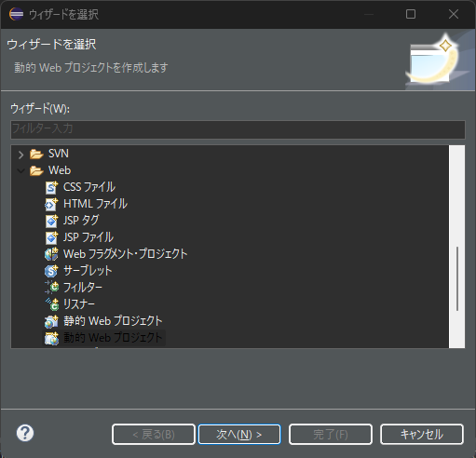Select JSP タグ wizard
This screenshot has width=476, height=458.
click(81, 221)
